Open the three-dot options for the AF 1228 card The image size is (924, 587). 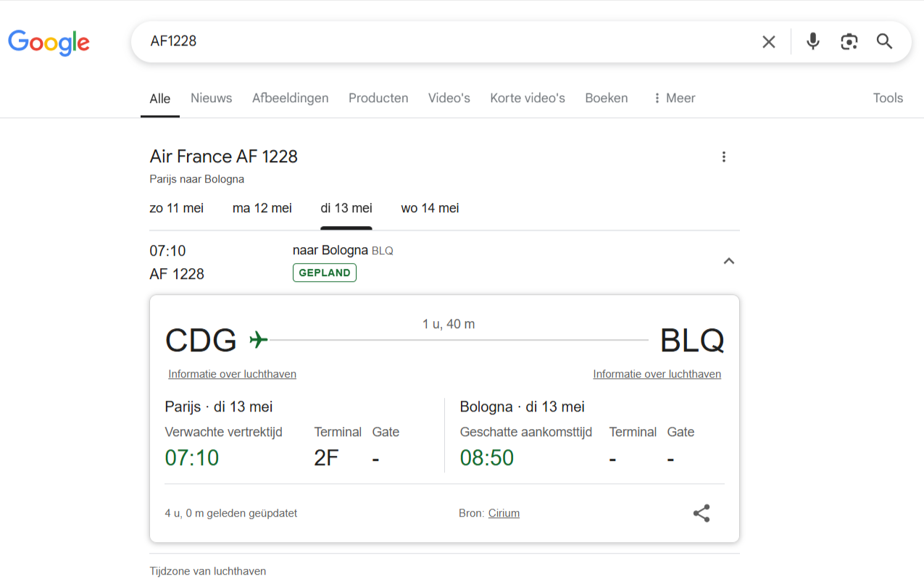723,157
